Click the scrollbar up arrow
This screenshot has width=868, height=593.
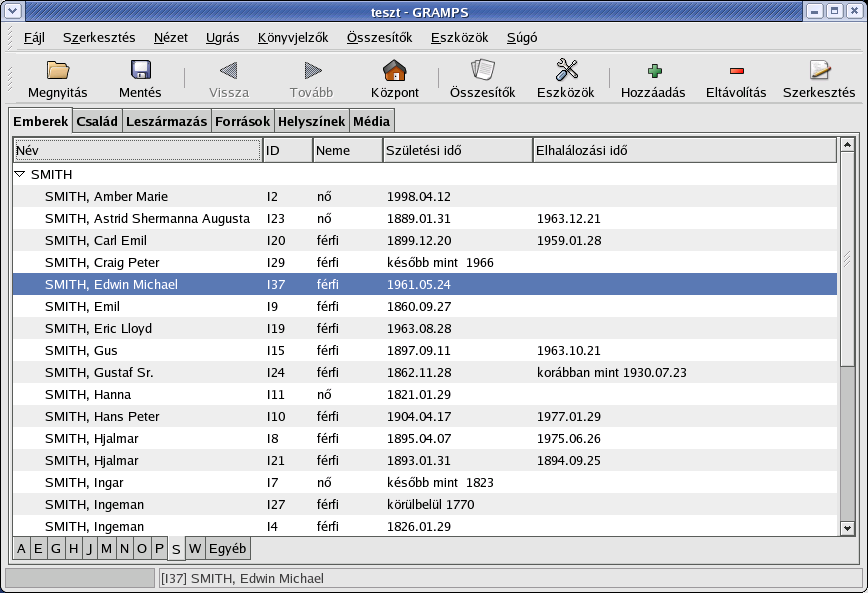point(847,146)
